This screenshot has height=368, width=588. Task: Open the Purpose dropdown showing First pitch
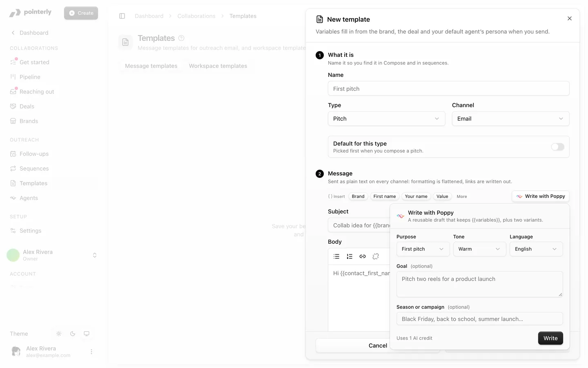tap(423, 249)
